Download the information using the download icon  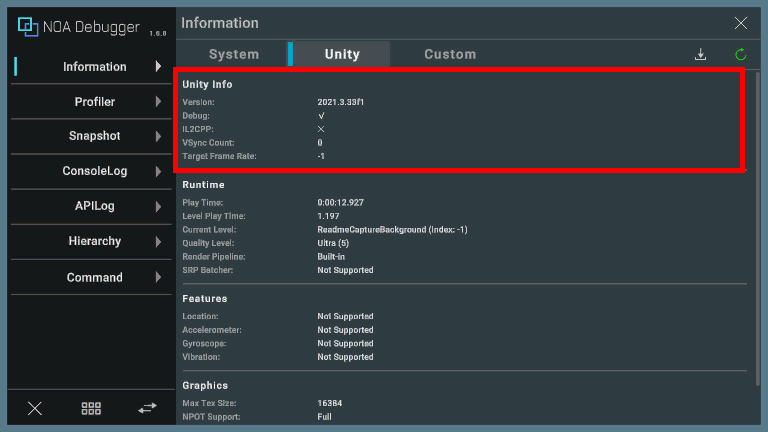click(700, 54)
